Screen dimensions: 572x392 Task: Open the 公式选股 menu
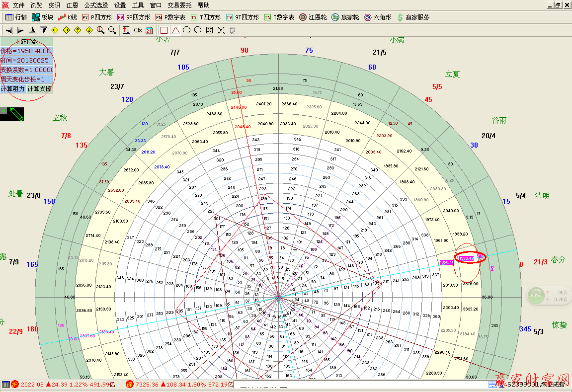[x=96, y=5]
